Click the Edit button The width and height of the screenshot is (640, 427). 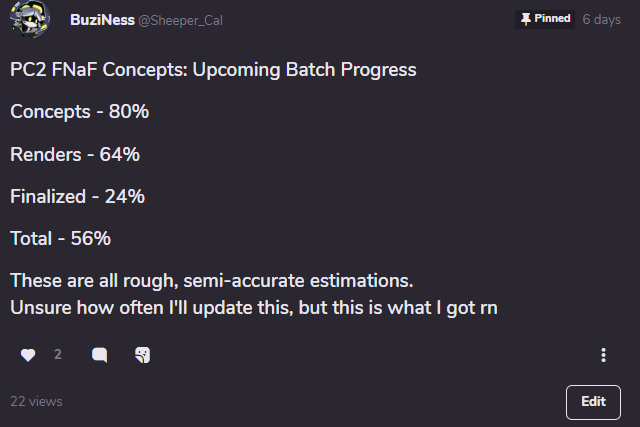tap(593, 402)
